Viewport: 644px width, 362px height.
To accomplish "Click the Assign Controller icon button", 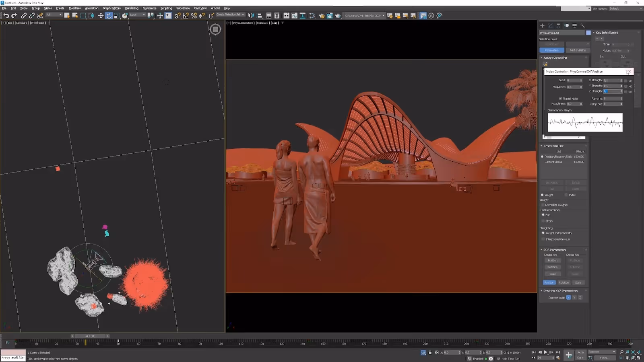I will [x=545, y=64].
